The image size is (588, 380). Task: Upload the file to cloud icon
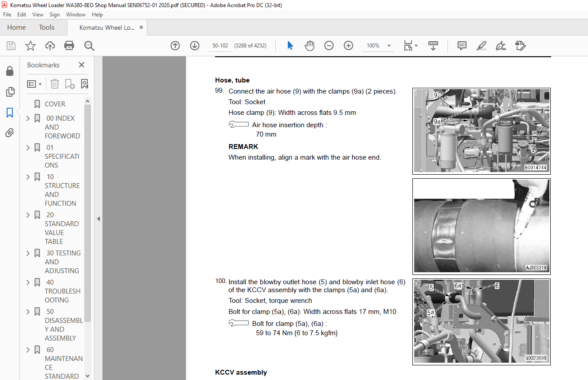[50, 46]
